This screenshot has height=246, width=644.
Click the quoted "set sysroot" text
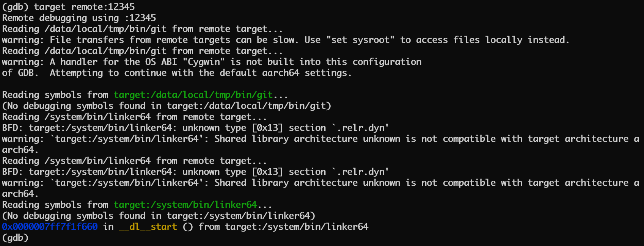point(360,40)
